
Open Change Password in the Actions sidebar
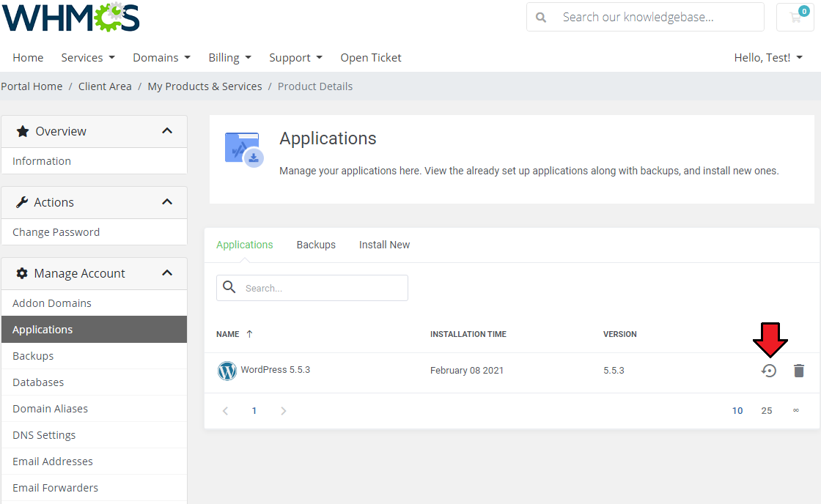point(95,232)
